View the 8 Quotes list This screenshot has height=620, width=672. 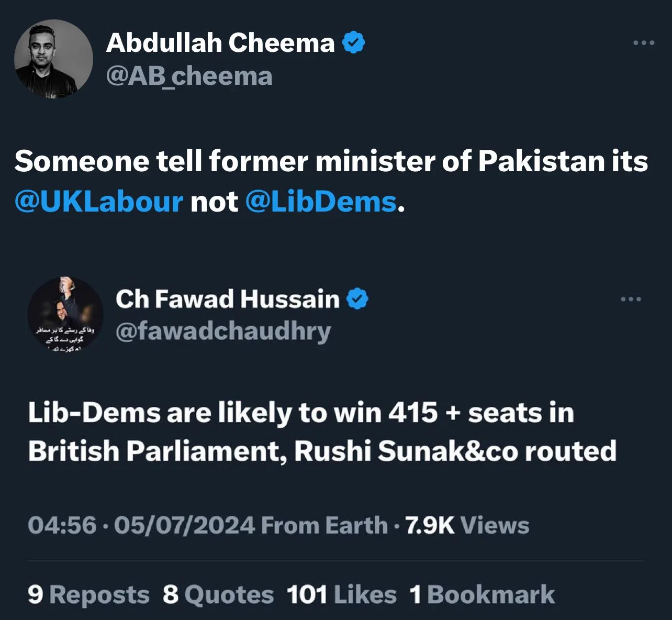pos(218,595)
